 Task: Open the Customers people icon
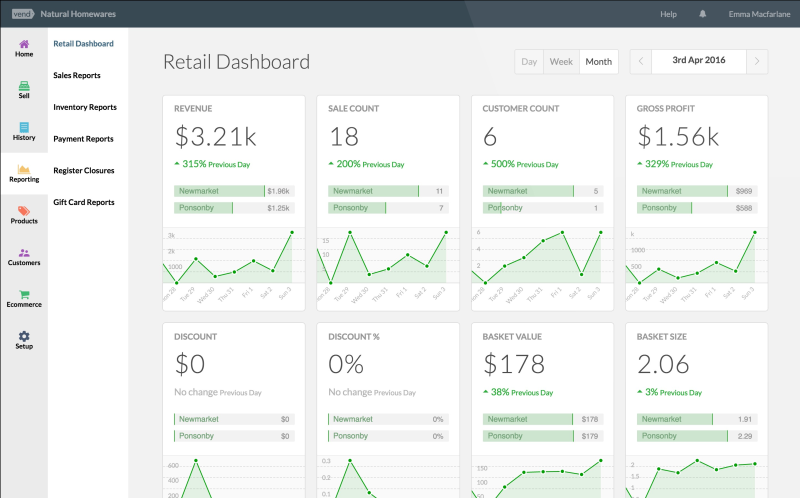24,257
